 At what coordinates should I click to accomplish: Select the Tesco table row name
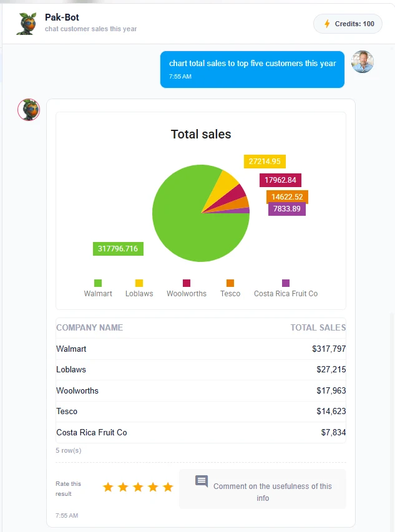[67, 411]
